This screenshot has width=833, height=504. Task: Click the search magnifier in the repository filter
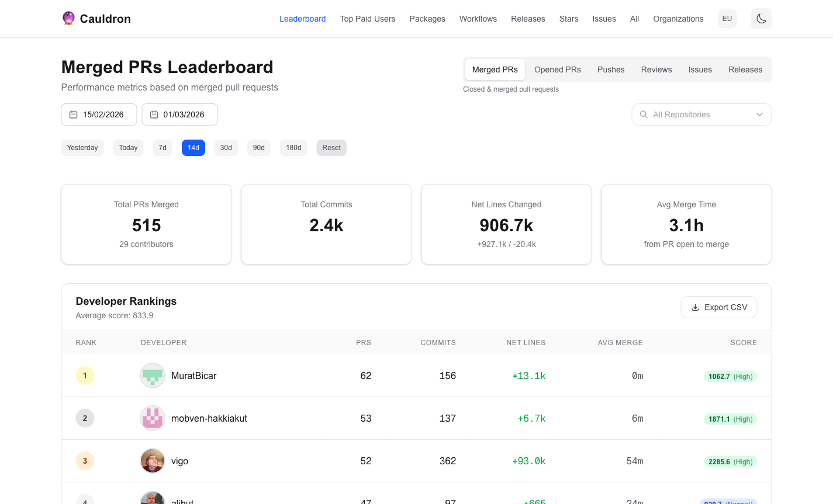[644, 114]
